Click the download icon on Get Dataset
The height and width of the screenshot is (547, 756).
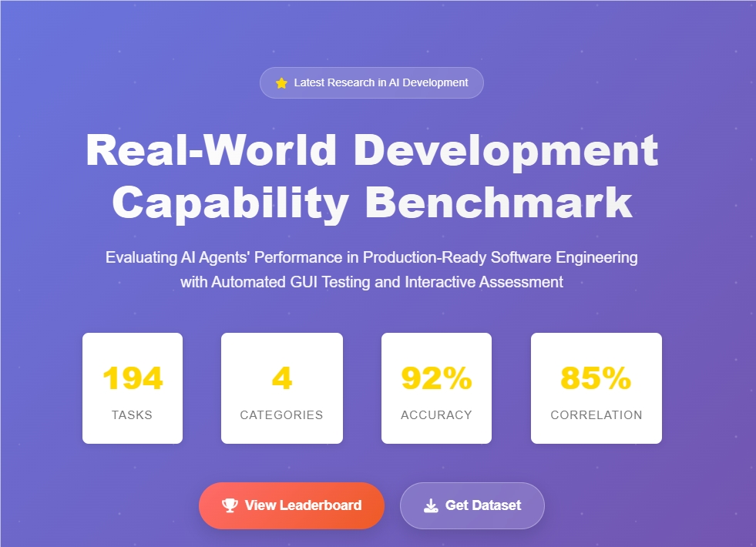tap(431, 505)
